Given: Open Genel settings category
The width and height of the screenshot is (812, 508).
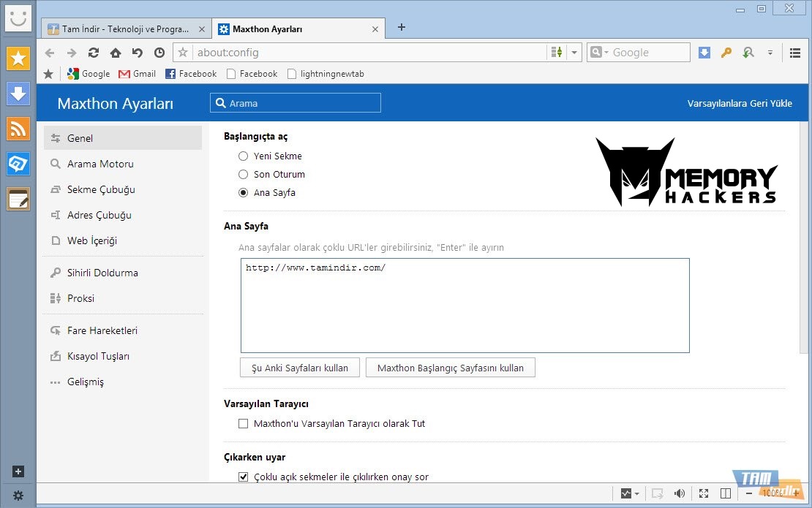Looking at the screenshot, I should click(x=123, y=138).
